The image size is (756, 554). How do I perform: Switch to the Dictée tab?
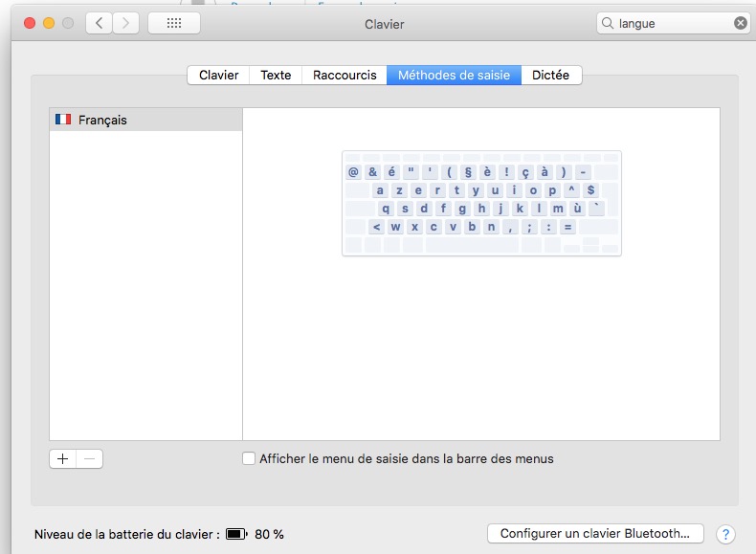[x=550, y=76]
